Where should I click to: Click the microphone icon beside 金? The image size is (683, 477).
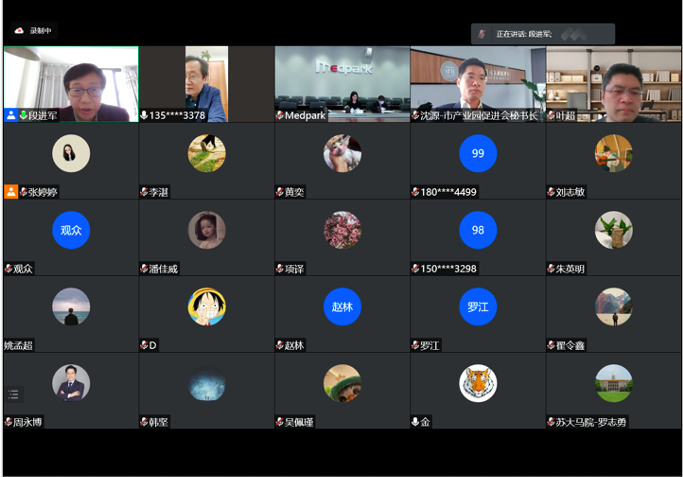(x=415, y=422)
